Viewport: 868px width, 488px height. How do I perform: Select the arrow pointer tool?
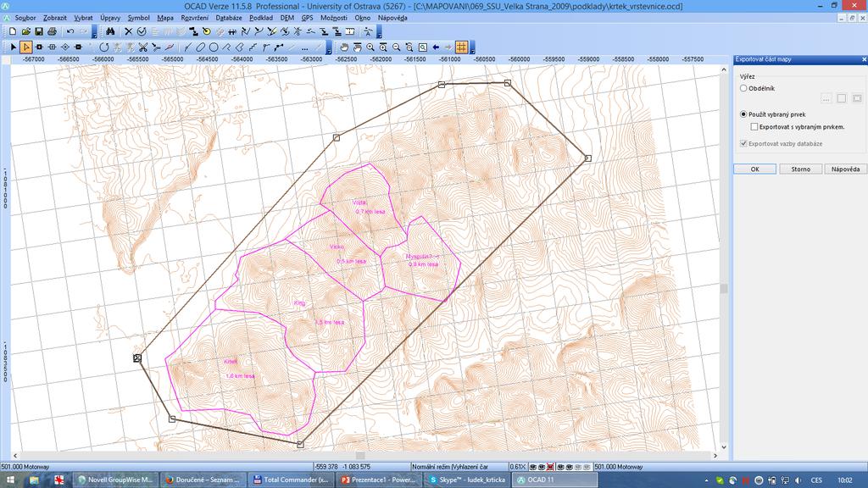(14, 47)
